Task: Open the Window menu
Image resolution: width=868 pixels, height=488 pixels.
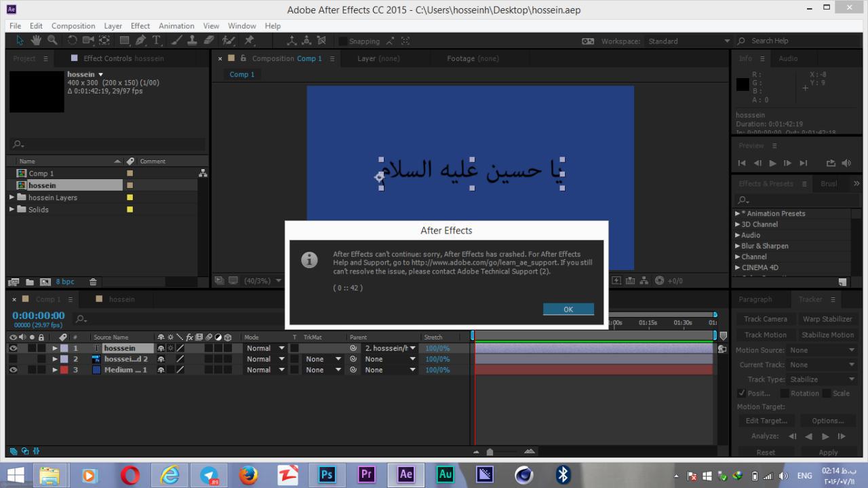Action: [x=242, y=26]
